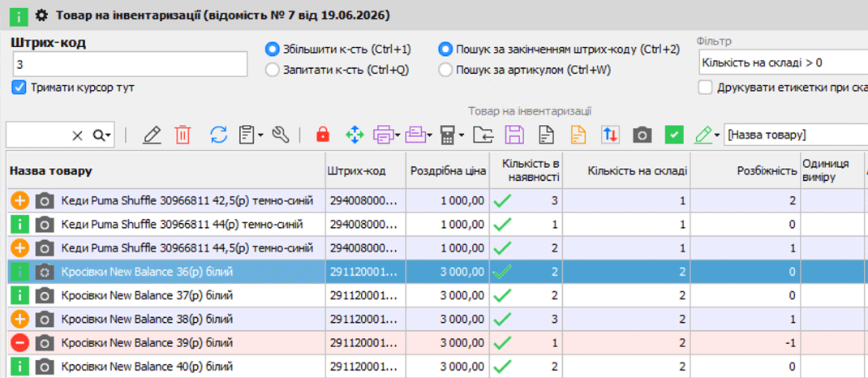This screenshot has height=378, width=868.
Task: Click camera icon for Puma 44(р) row
Action: point(45,224)
